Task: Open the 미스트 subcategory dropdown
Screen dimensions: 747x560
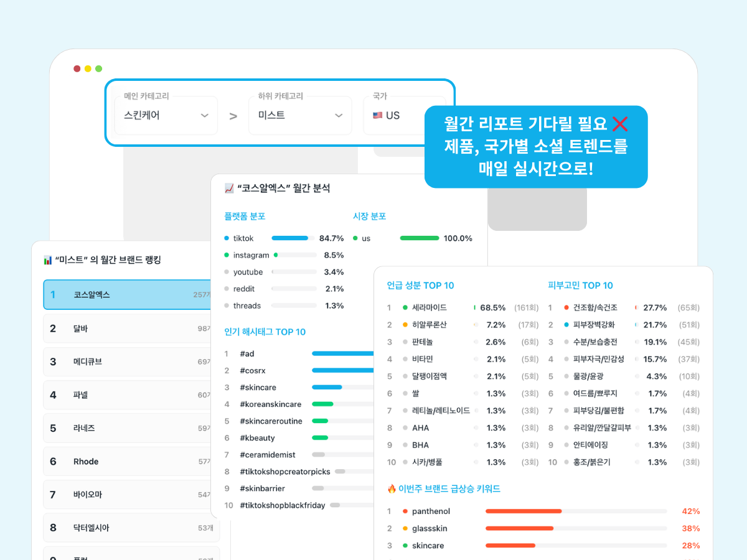Action: pos(299,115)
